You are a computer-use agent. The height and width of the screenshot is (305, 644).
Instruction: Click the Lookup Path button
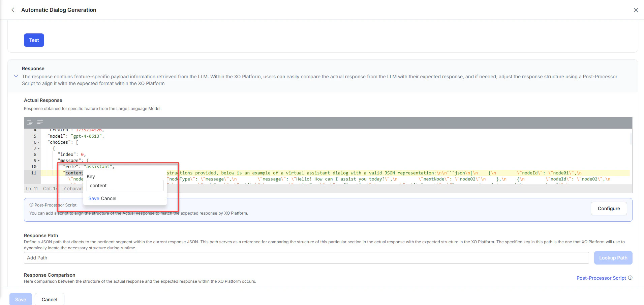(x=613, y=257)
